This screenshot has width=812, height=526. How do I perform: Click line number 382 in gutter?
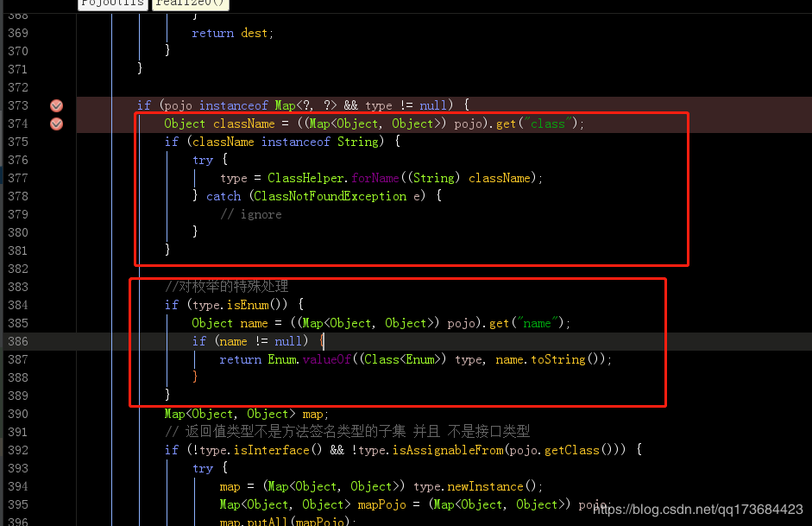(x=18, y=269)
